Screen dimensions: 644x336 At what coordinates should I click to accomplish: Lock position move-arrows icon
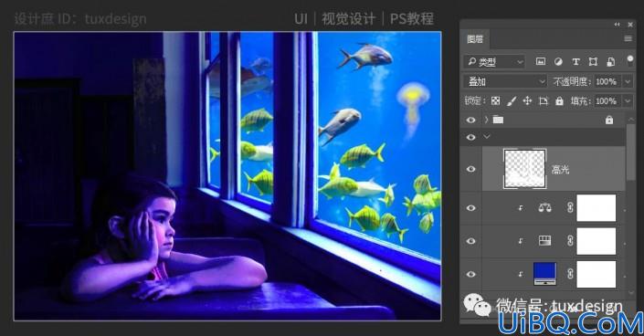[x=527, y=101]
